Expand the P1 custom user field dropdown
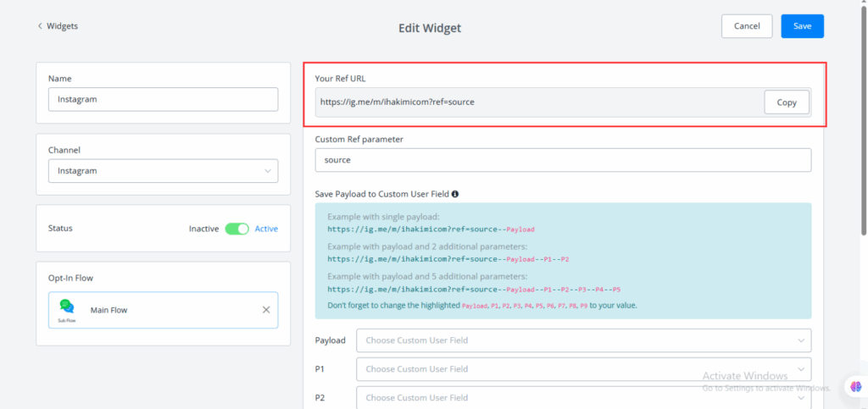The image size is (868, 409). [584, 369]
